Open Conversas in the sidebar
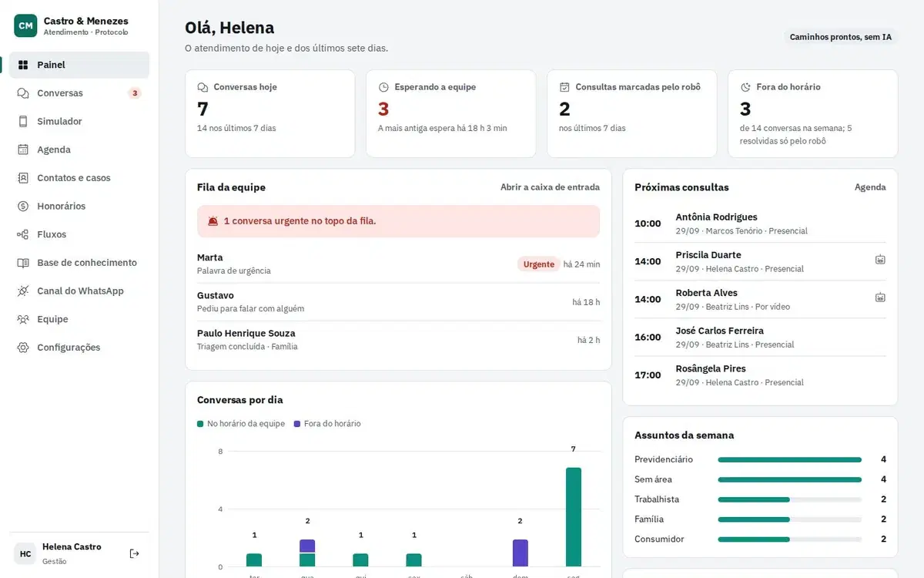The width and height of the screenshot is (924, 578). coord(79,93)
